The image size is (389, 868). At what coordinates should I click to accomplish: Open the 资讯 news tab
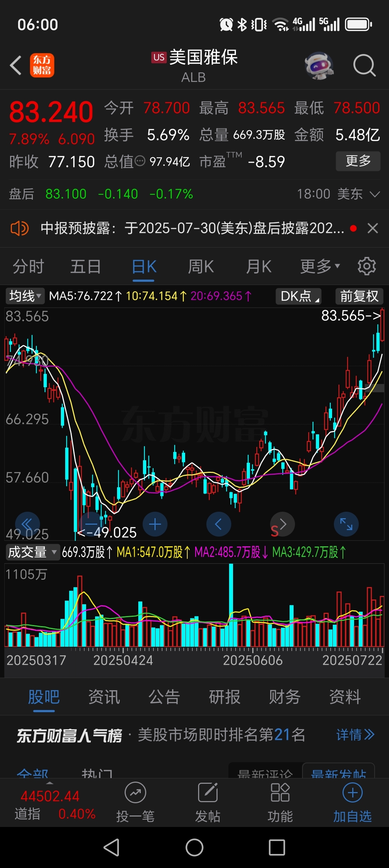(x=104, y=697)
